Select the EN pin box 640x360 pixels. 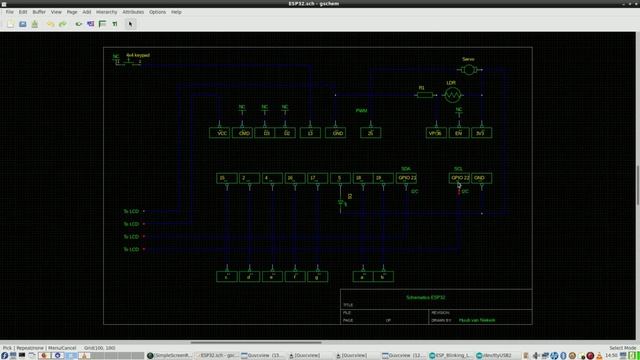click(459, 133)
